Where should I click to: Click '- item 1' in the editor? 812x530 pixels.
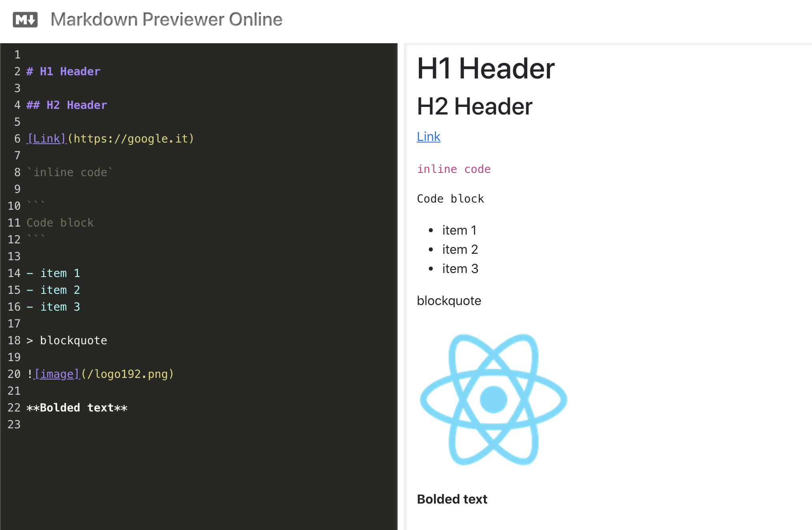(x=53, y=273)
